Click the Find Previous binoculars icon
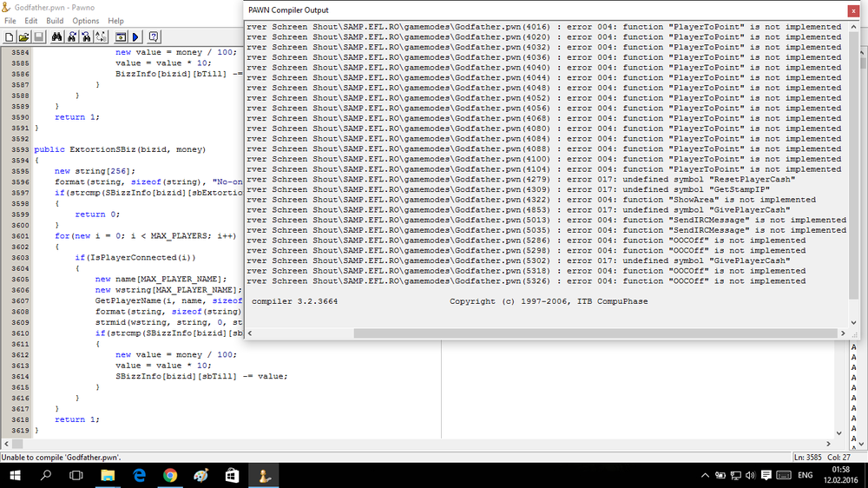 coord(86,37)
